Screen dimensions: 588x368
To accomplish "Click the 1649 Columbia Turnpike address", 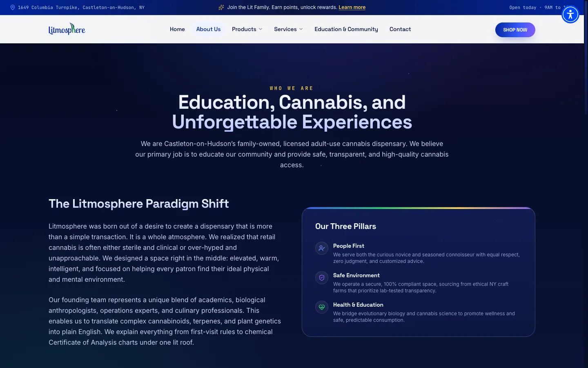I will 81,7.
